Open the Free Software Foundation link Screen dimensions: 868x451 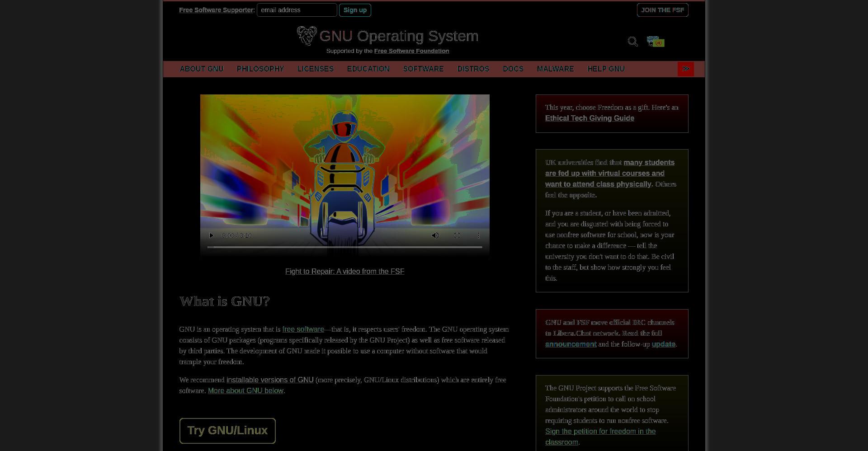411,51
